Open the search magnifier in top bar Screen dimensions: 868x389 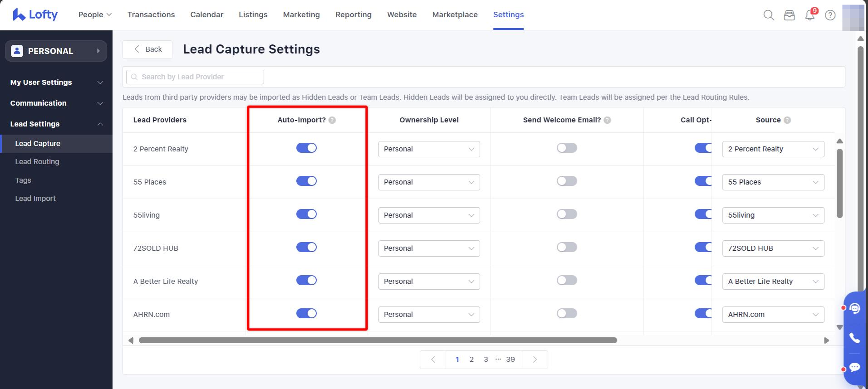point(768,15)
